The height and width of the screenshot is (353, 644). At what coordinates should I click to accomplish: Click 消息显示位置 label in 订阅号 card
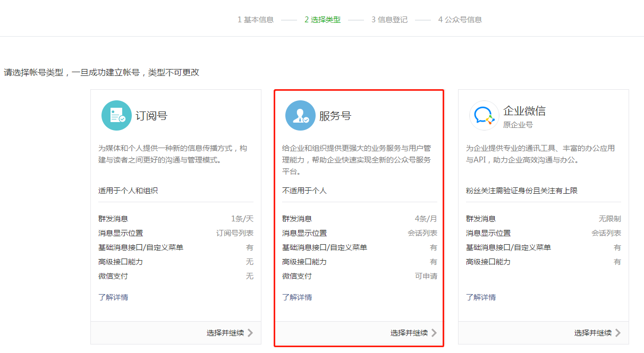(x=121, y=233)
